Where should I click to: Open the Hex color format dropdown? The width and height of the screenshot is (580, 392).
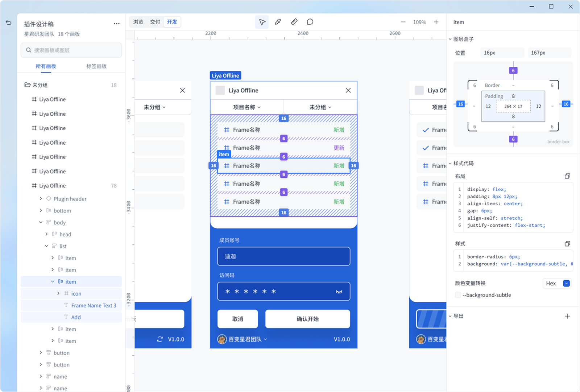557,284
